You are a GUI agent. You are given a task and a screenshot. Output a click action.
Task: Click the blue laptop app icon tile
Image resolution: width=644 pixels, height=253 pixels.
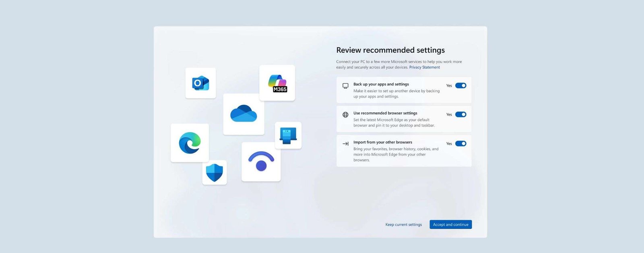[x=288, y=135]
